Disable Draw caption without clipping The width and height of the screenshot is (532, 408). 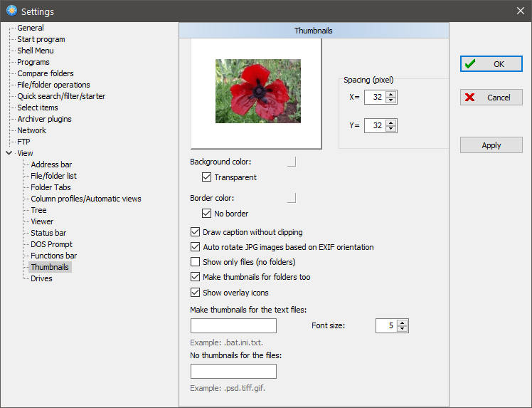(x=195, y=232)
